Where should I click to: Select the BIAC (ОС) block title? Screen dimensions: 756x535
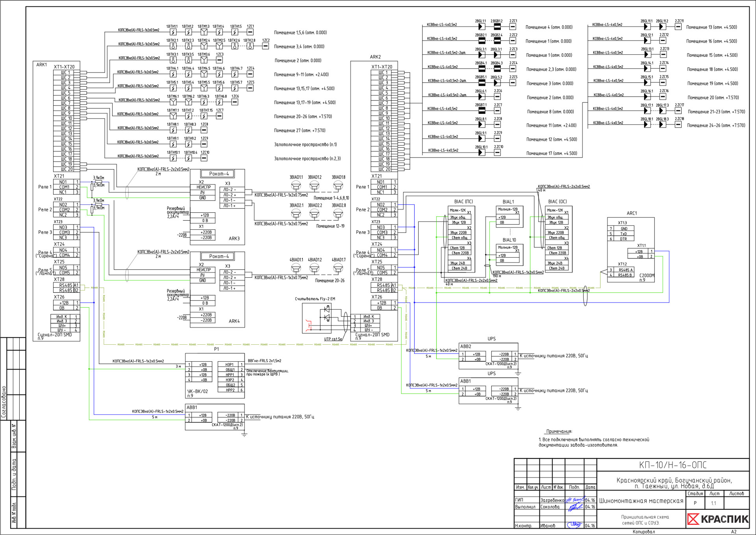pyautogui.click(x=557, y=202)
